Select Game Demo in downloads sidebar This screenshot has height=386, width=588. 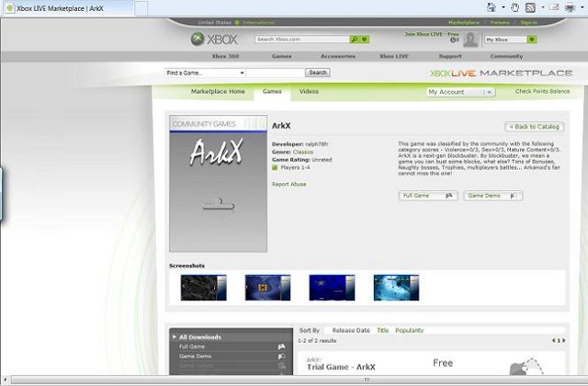click(196, 357)
